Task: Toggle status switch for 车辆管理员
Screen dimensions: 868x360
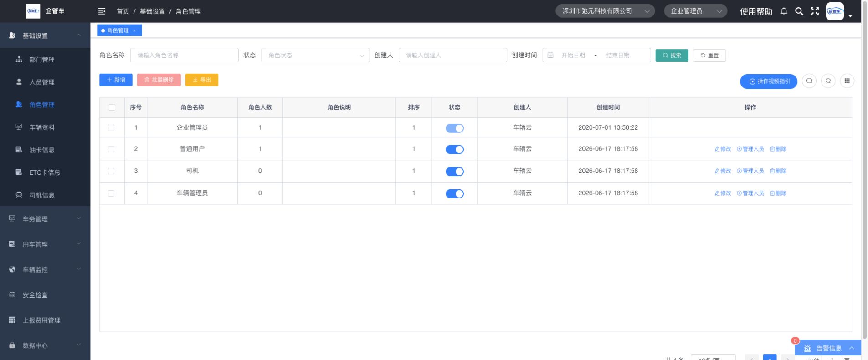Action: point(455,194)
